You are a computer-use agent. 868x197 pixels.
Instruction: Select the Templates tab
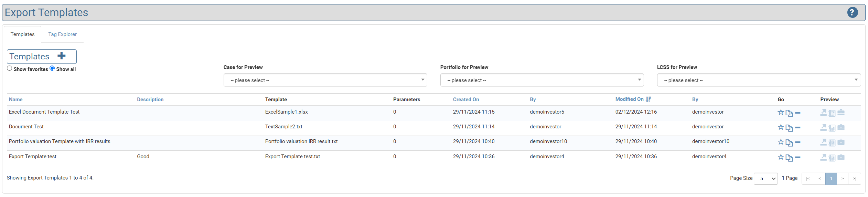click(x=22, y=34)
